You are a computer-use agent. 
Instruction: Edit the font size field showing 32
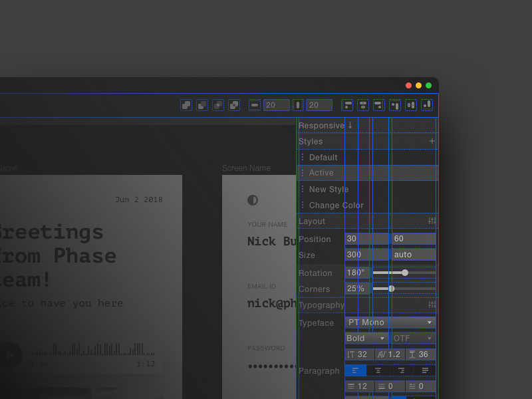(359, 354)
